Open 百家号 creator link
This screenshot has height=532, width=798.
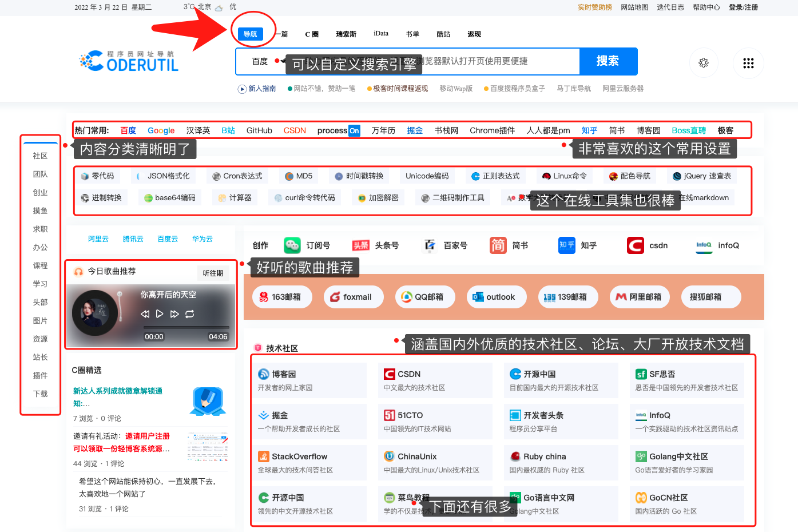click(x=444, y=245)
